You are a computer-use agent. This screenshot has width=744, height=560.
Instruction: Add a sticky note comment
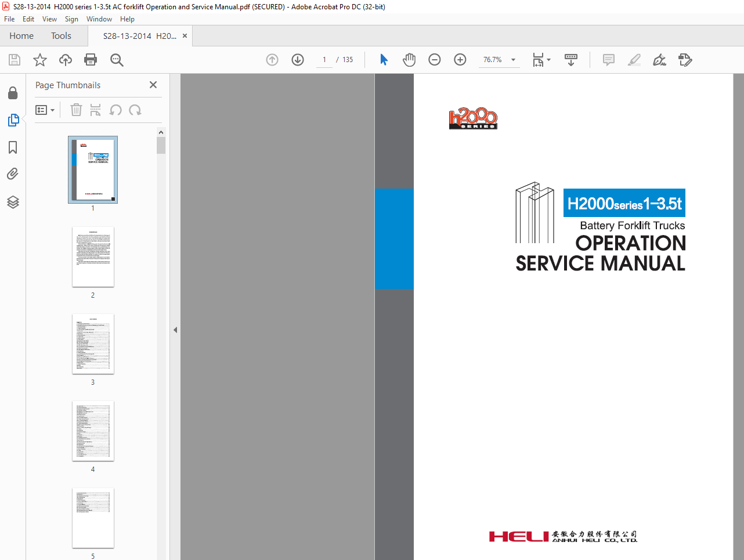click(609, 60)
